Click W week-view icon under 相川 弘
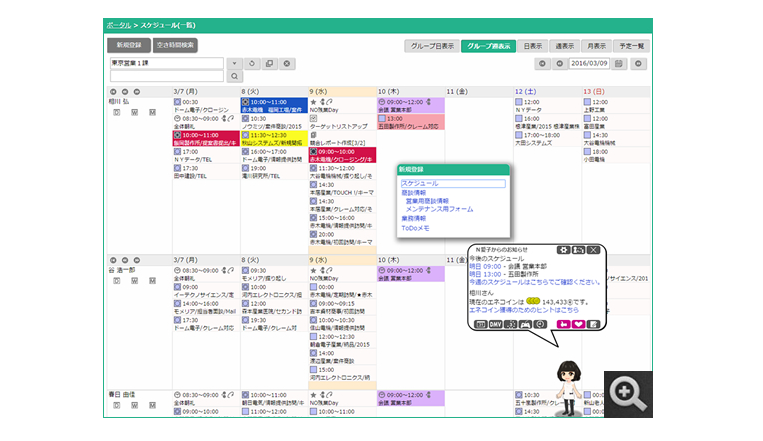The height and width of the screenshot is (441, 763). [134, 112]
